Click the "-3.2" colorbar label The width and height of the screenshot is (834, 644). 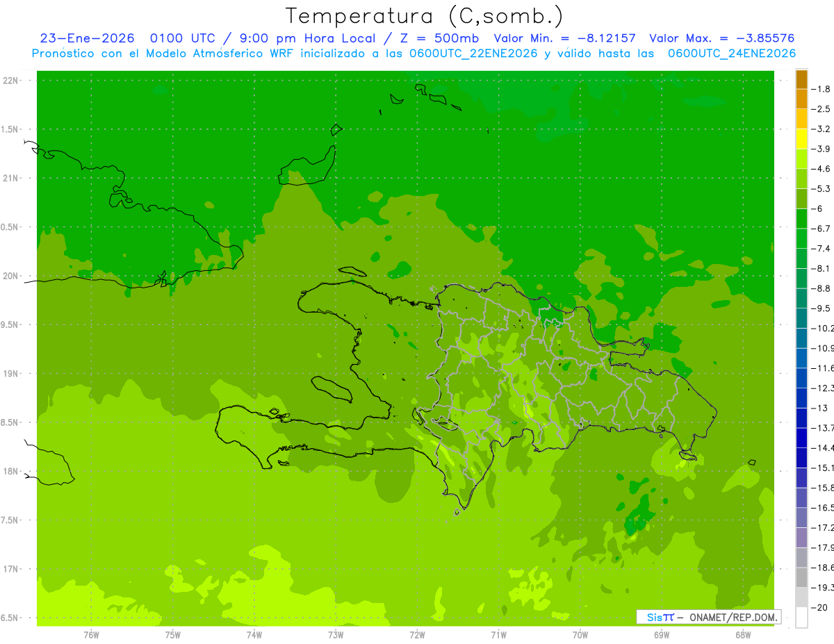click(x=821, y=129)
